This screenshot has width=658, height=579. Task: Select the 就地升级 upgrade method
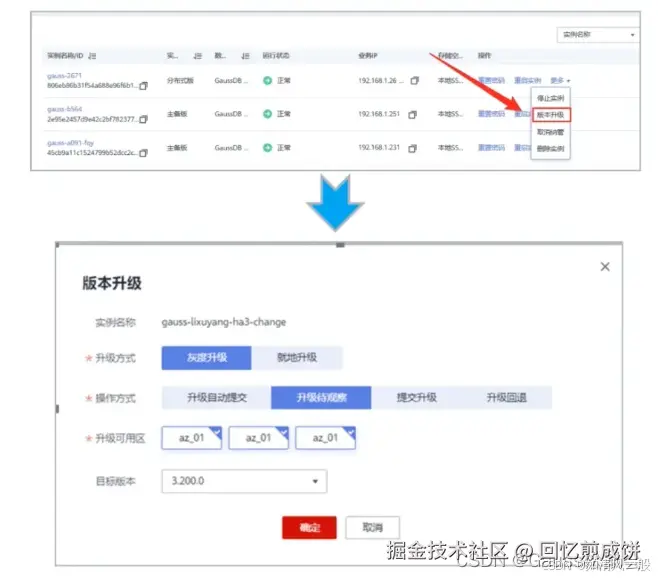click(x=297, y=358)
